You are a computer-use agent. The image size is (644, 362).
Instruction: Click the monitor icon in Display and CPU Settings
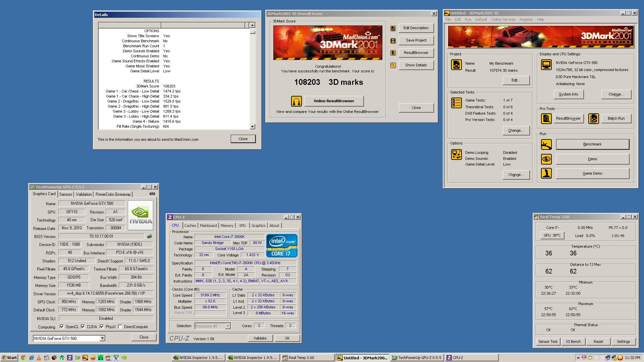click(546, 65)
